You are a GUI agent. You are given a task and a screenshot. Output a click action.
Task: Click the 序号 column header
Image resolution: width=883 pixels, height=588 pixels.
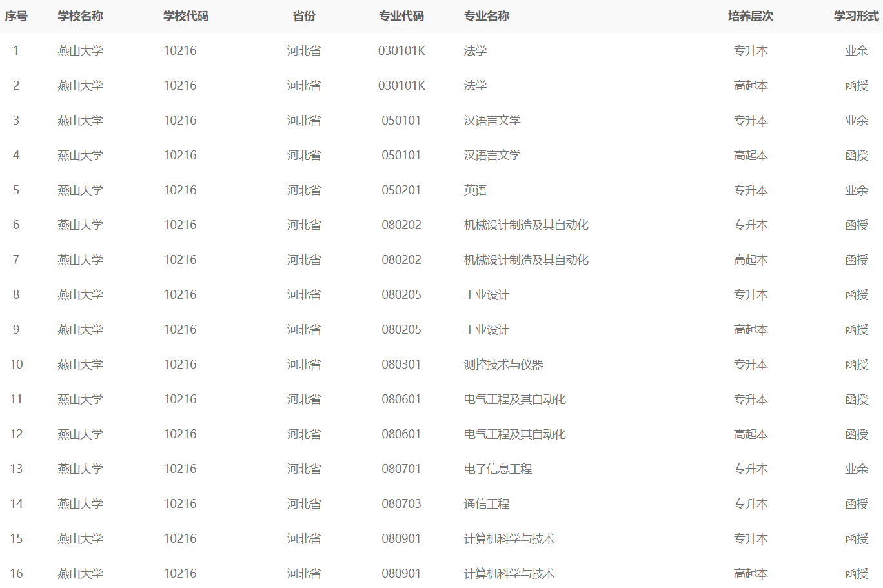[x=16, y=16]
